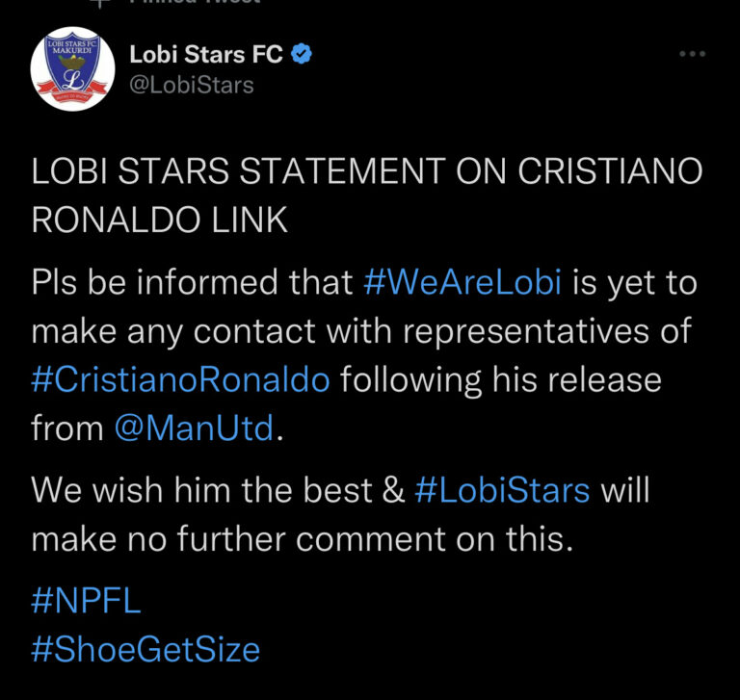Click the 'LOBI STARS STATEMENT ON CRISTIANO' headline line
740x700 pixels.
click(x=367, y=172)
